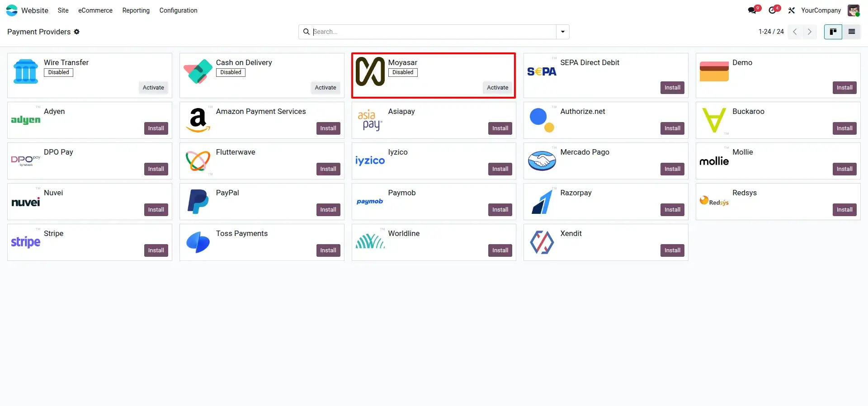
Task: Install the Xendit provider
Action: (x=672, y=250)
